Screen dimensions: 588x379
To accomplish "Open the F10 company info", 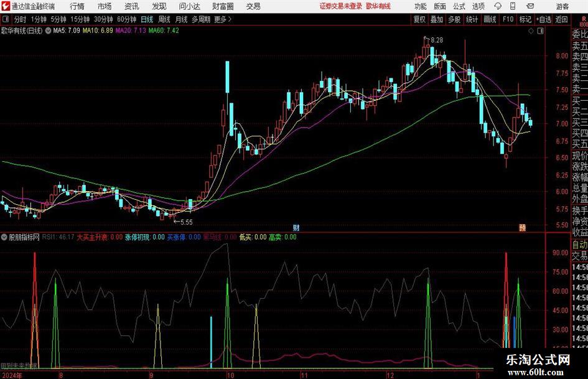I will (508, 19).
